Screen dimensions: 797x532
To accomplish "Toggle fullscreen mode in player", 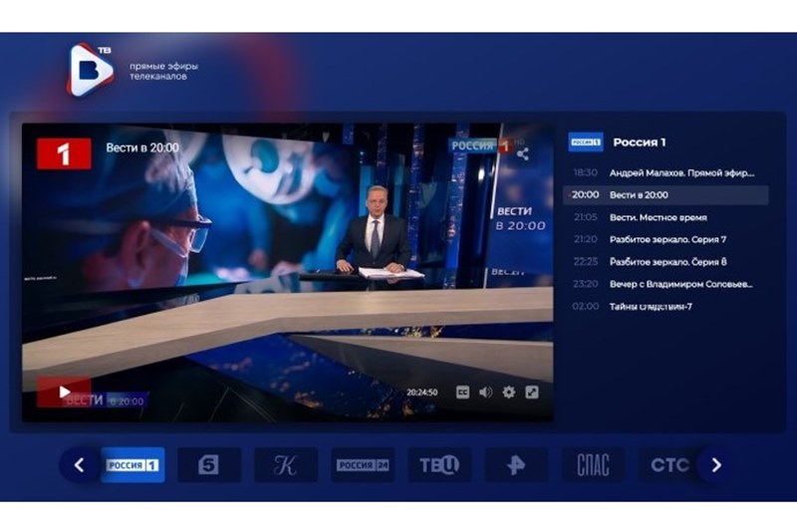I will [532, 393].
